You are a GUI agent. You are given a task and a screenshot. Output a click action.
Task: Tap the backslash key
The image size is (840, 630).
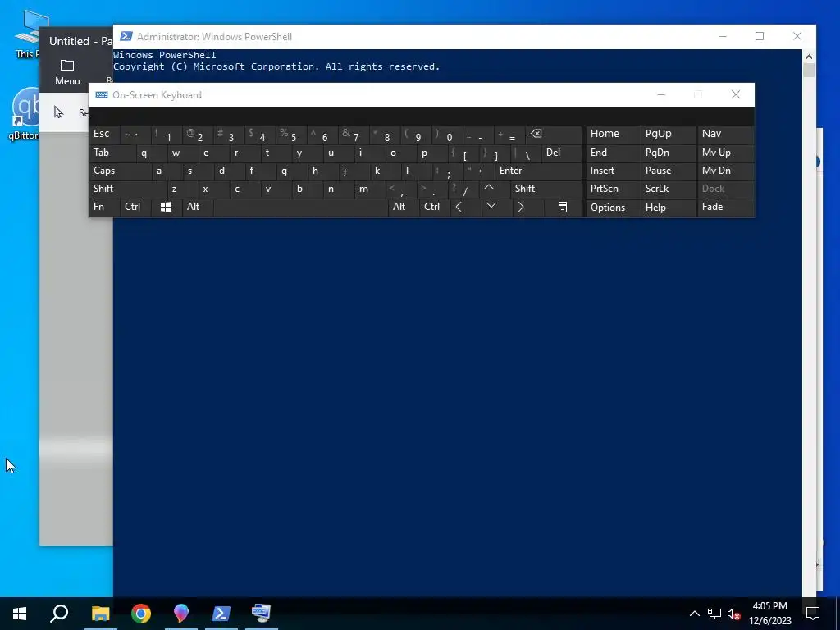coord(526,154)
